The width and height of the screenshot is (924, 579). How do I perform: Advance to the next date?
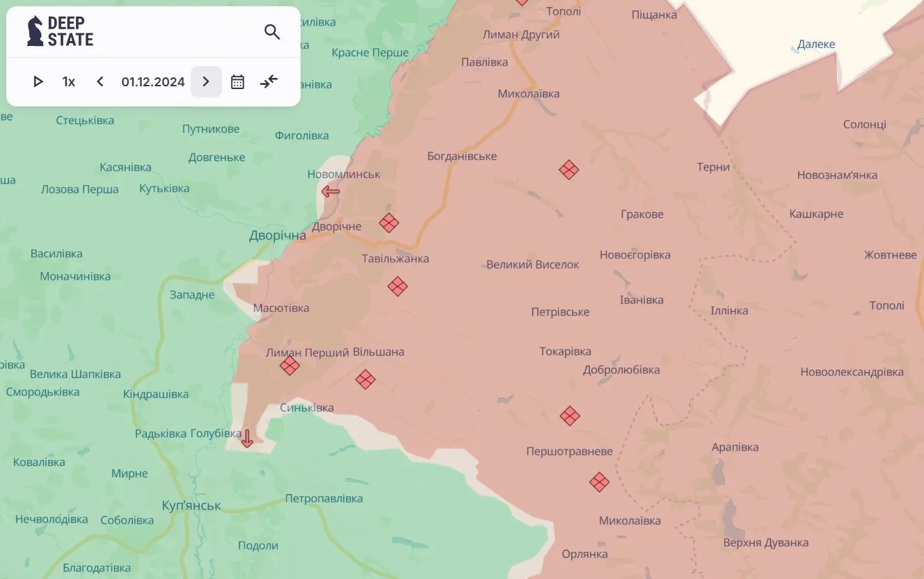pos(206,82)
